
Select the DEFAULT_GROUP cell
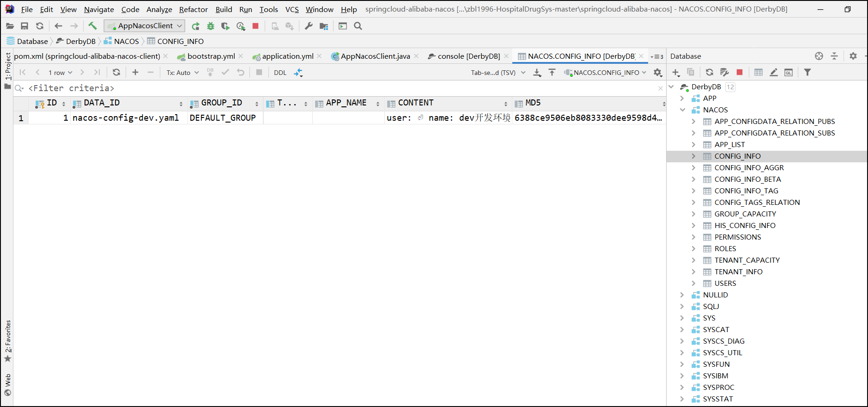point(225,118)
